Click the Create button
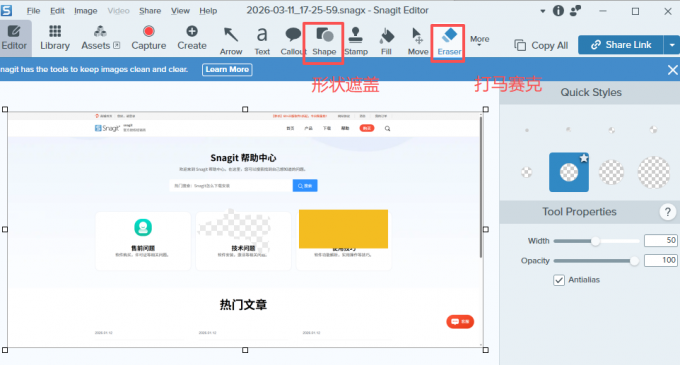The height and width of the screenshot is (365, 680). (192, 38)
